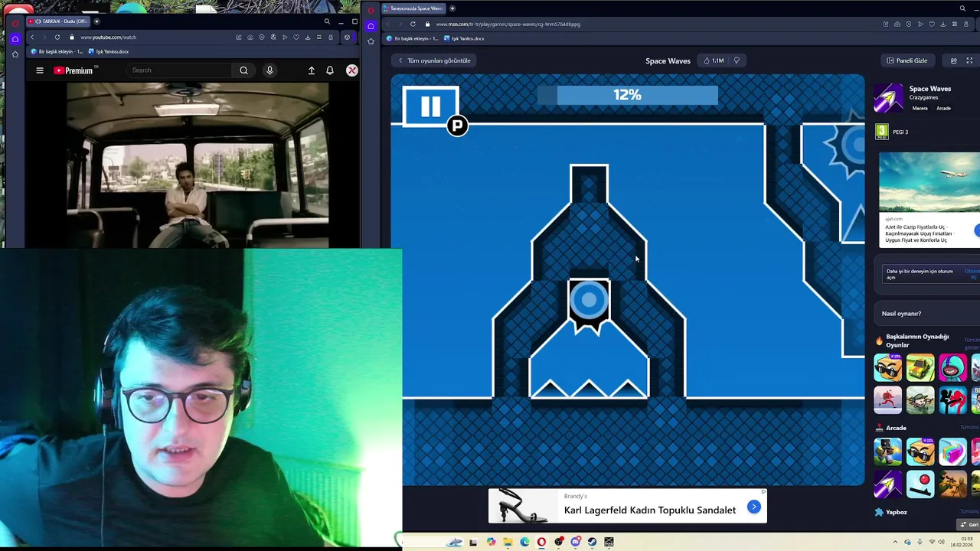Click home icon in YouTube window sidebar
This screenshot has width=980, height=551.
15,38
